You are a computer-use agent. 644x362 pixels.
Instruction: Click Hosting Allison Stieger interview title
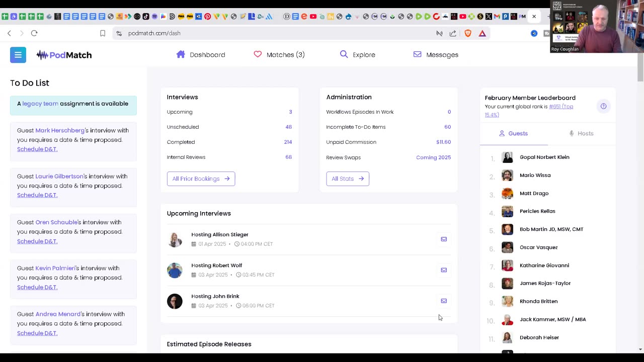(219, 234)
